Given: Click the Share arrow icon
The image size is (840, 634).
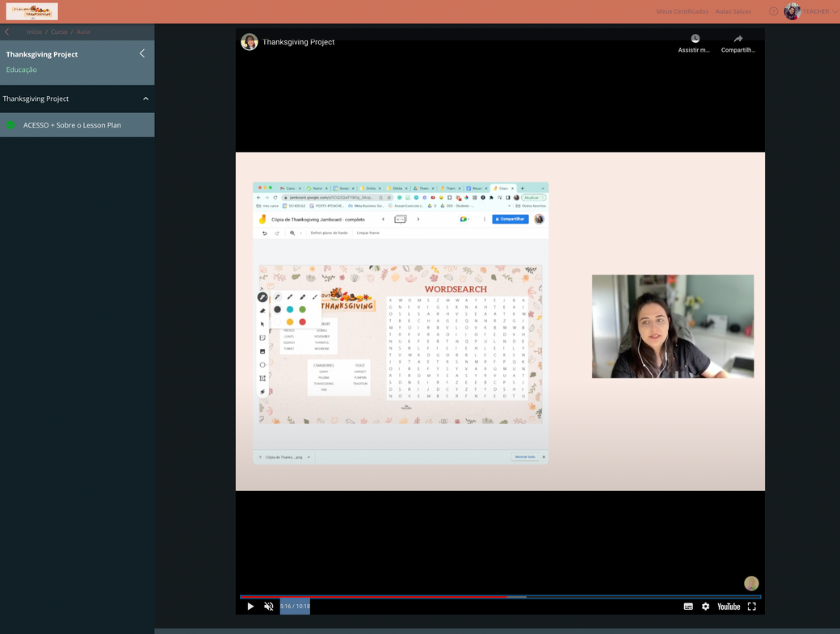Looking at the screenshot, I should (x=738, y=39).
